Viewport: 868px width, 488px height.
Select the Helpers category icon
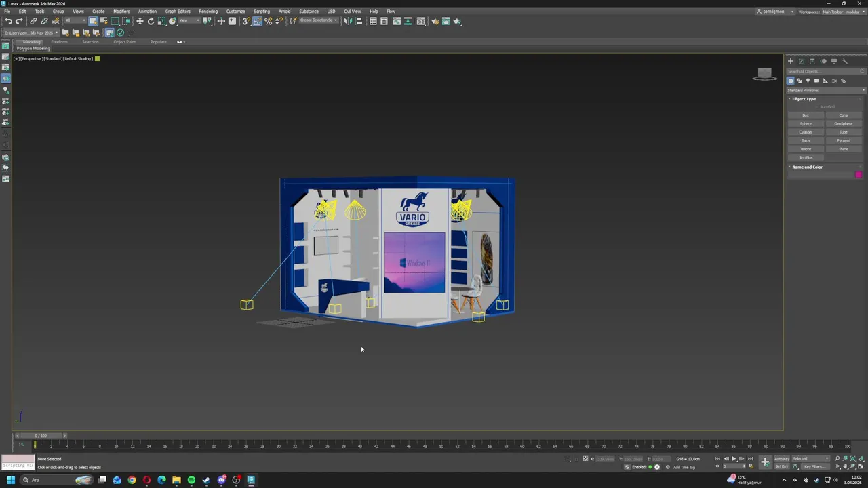825,81
